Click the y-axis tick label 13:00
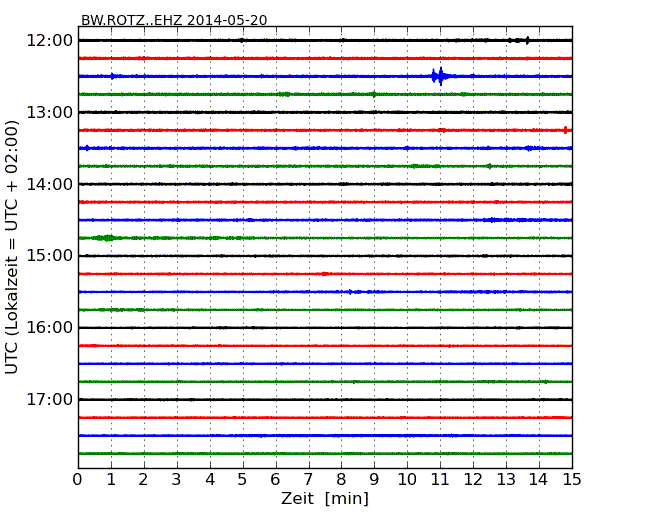The width and height of the screenshot is (650, 520). coord(50,112)
